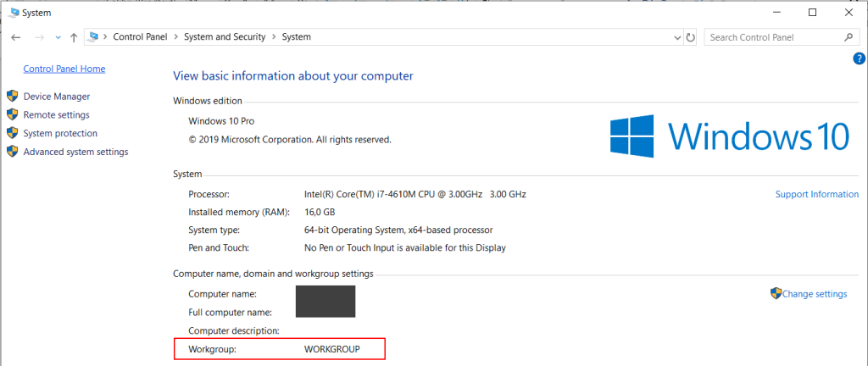Click the Intel Core i7-4610M processor value
868x366 pixels.
pos(415,194)
